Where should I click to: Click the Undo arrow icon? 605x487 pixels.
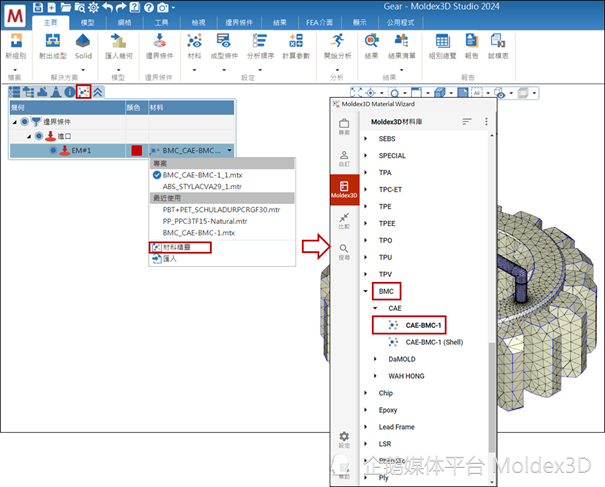click(108, 7)
